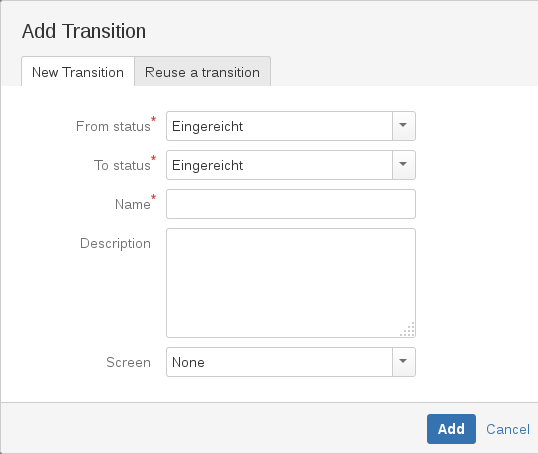Screen dimensions: 538x454
Task: Click the Add Transition dialog heading
Action: 84,31
